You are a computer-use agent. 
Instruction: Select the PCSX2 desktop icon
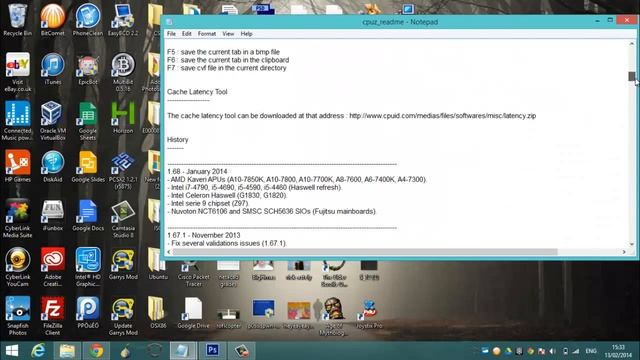pos(123,170)
